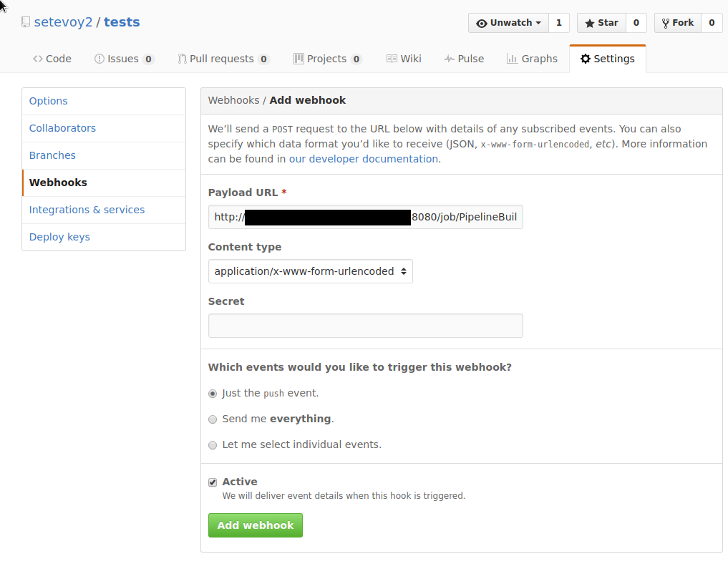Click the Graphs bar chart icon
This screenshot has height=569, width=728.
pyautogui.click(x=512, y=59)
